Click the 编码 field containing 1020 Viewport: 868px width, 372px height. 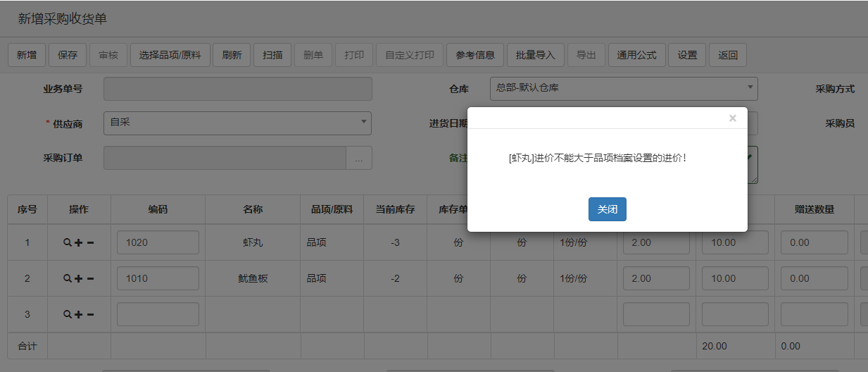[x=158, y=242]
